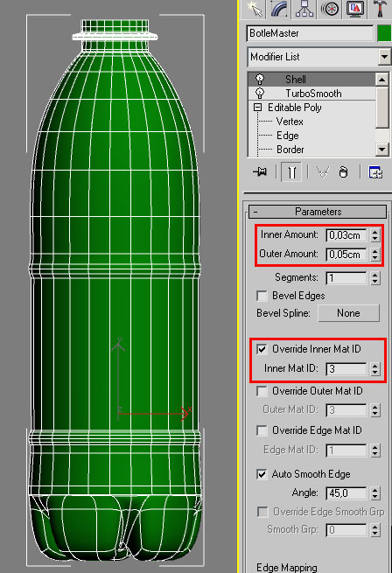The width and height of the screenshot is (392, 573).
Task: Open the Create command panel tab
Action: 255,9
